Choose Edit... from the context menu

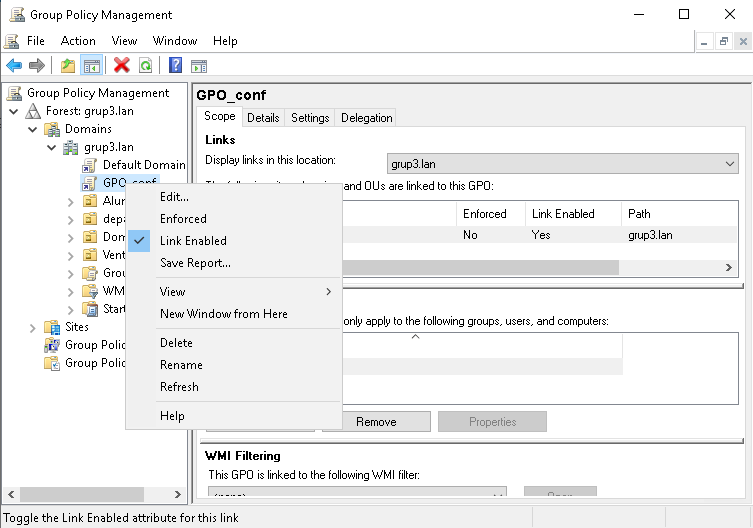[174, 197]
